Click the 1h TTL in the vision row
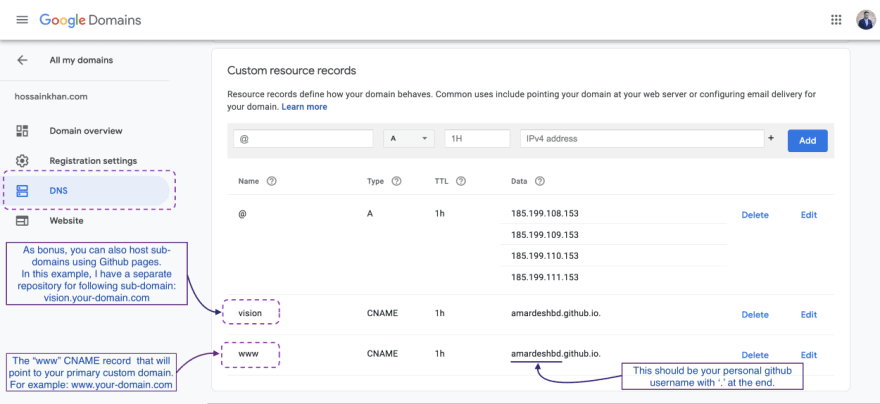 coord(439,313)
